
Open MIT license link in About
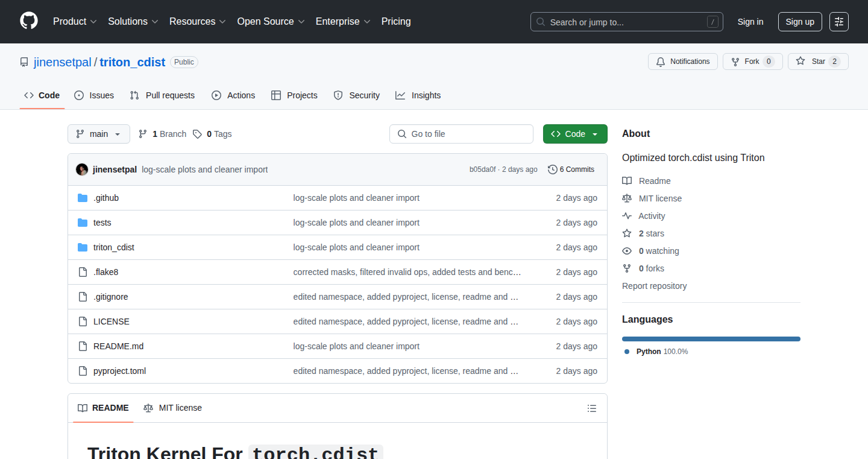coord(652,198)
